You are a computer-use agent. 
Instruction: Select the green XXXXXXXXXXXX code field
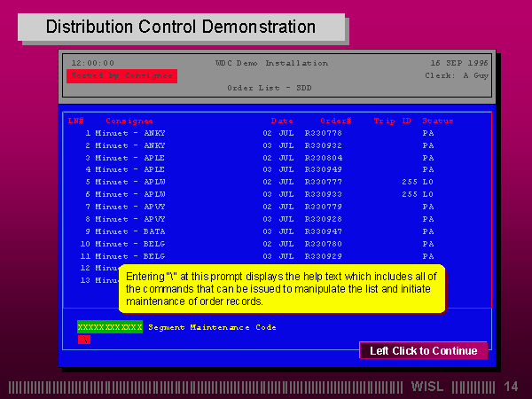click(110, 326)
